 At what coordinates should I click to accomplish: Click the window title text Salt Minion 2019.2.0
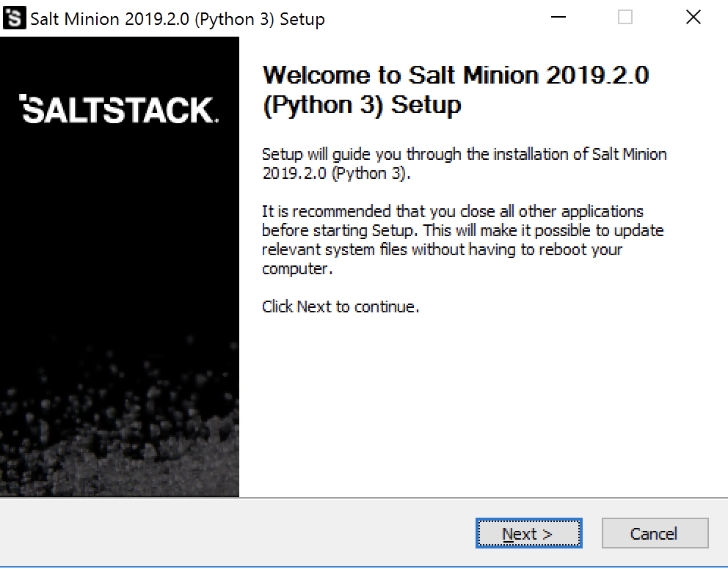coord(110,19)
